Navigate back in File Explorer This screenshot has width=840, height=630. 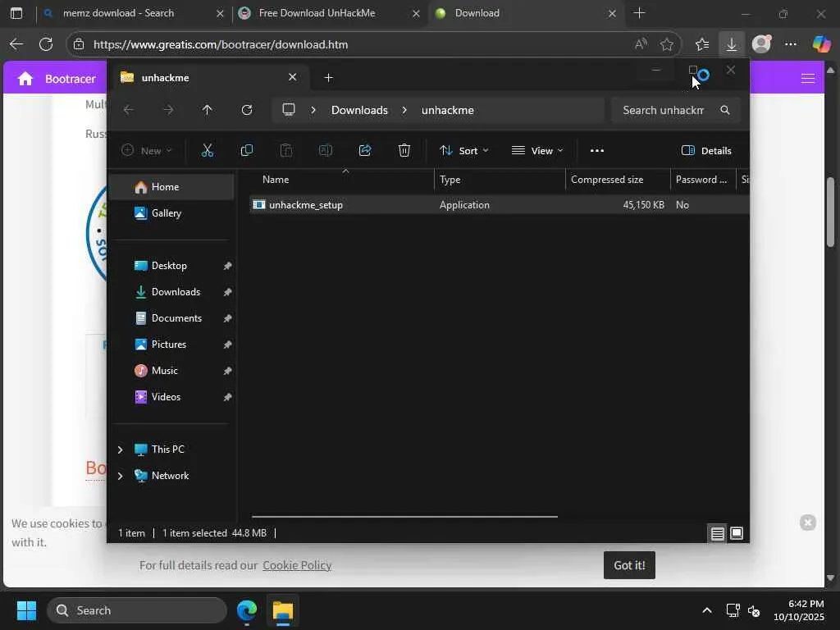click(129, 110)
